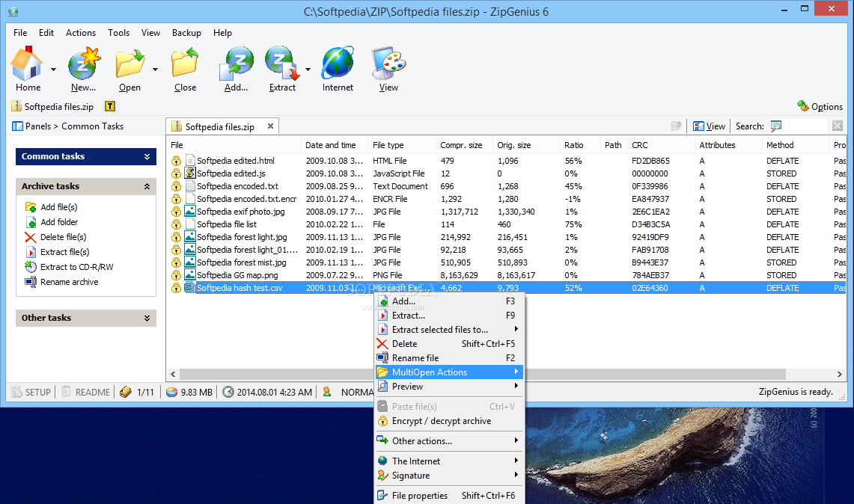Collapse the Archive tasks panel
Viewport: 854px width, 504px height.
click(147, 186)
